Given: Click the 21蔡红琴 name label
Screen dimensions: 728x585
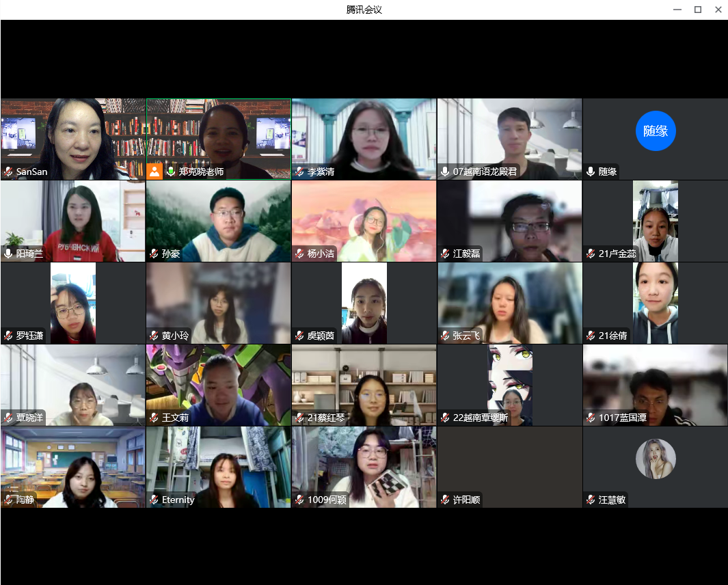Looking at the screenshot, I should [327, 418].
